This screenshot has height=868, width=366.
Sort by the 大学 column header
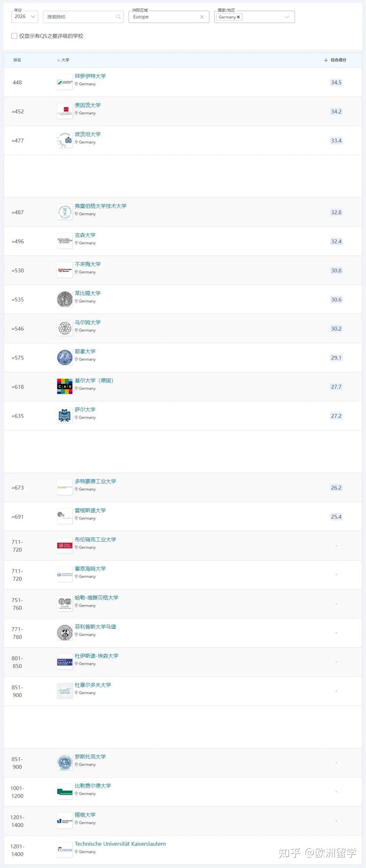[x=63, y=60]
